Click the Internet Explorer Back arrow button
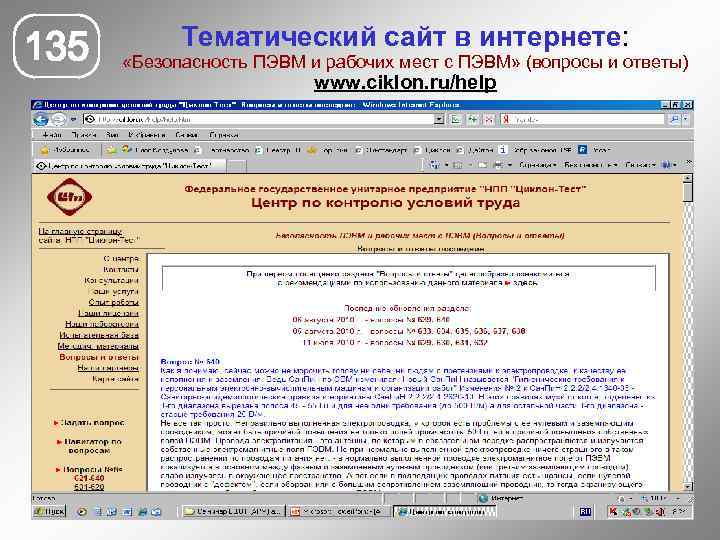 pos(41,119)
